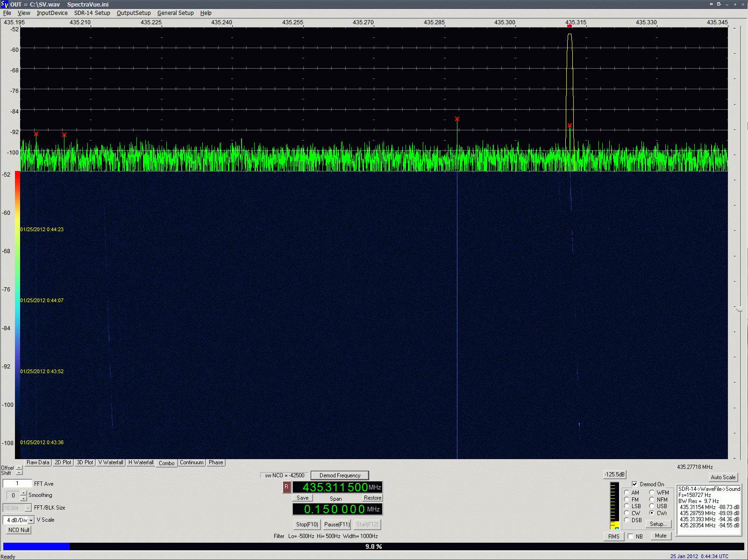Click the Save frequency button
The width and height of the screenshot is (748, 560).
click(303, 498)
